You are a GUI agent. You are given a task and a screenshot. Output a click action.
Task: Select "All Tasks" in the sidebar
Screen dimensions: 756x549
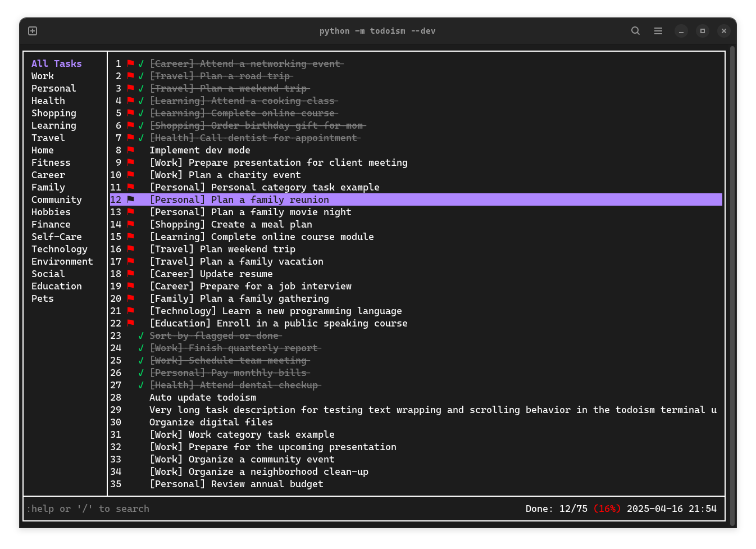tap(56, 63)
